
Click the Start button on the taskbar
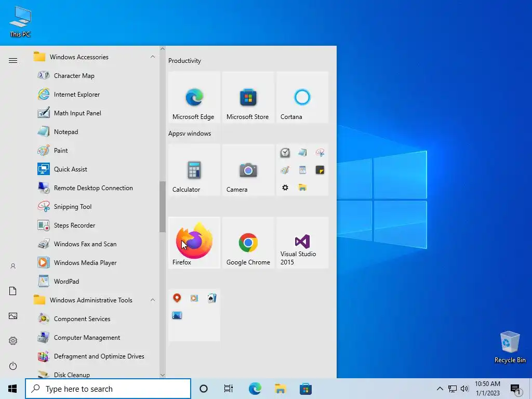pyautogui.click(x=12, y=389)
